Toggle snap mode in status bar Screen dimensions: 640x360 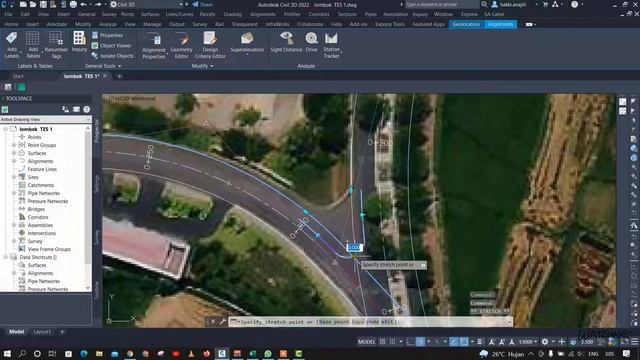tap(392, 342)
